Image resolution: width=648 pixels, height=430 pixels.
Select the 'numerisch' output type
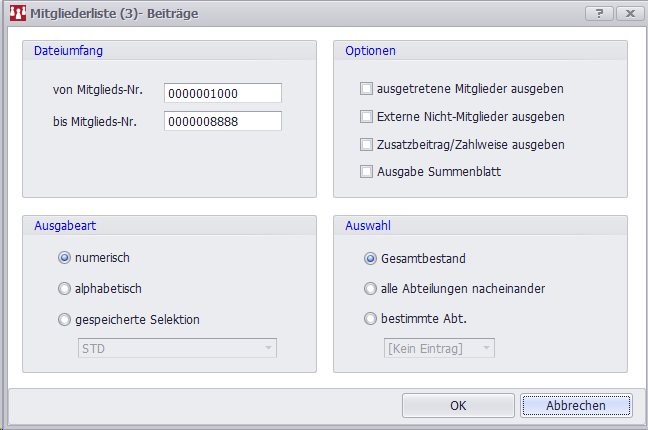(x=65, y=257)
